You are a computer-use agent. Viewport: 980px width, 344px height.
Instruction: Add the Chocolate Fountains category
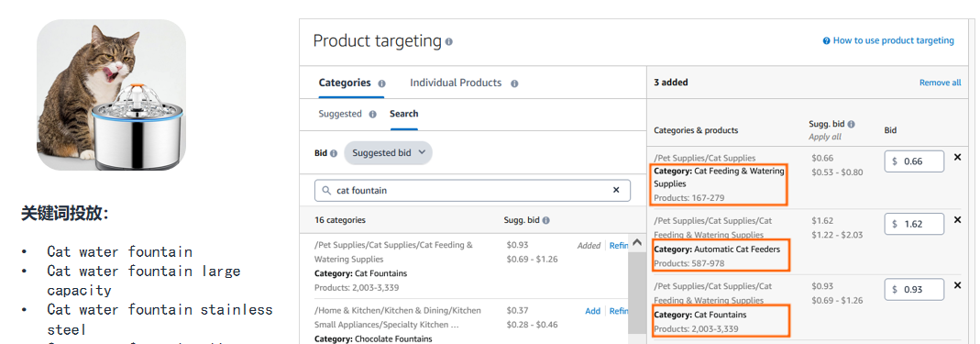tap(592, 311)
